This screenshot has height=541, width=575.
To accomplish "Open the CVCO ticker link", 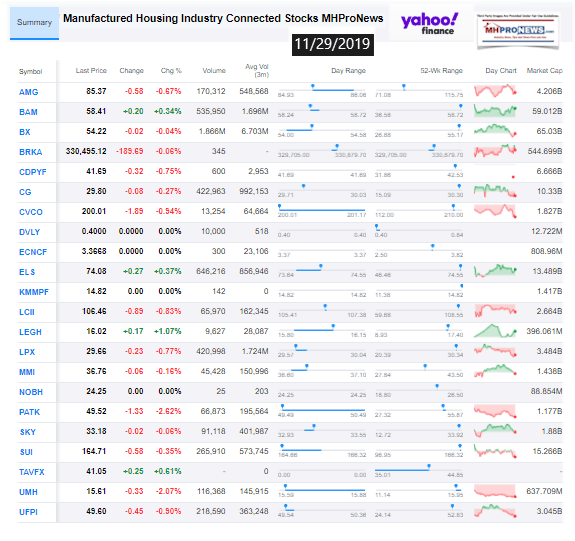I will [x=31, y=212].
